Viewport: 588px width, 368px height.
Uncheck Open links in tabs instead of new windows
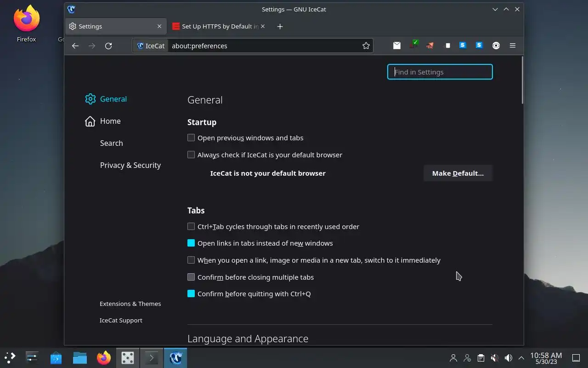[191, 243]
